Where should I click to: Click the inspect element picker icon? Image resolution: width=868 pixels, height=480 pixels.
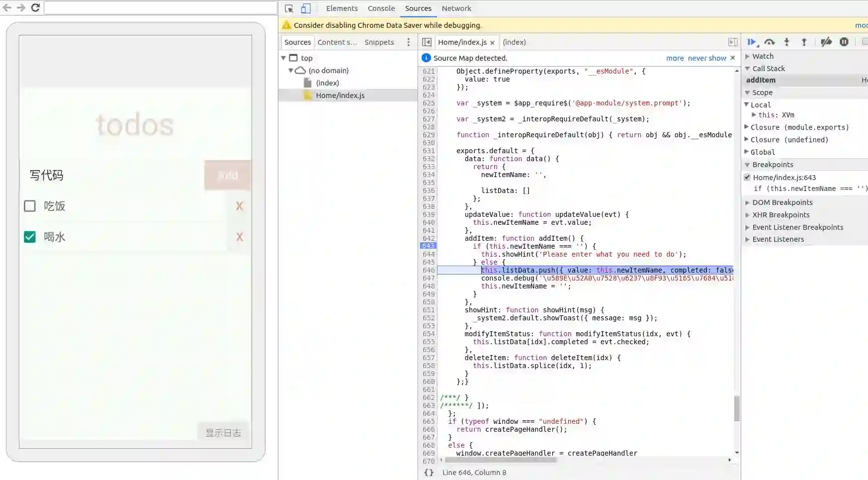click(x=289, y=8)
